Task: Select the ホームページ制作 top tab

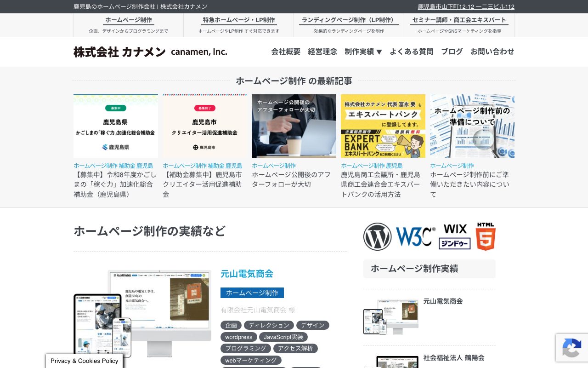Action: (129, 25)
